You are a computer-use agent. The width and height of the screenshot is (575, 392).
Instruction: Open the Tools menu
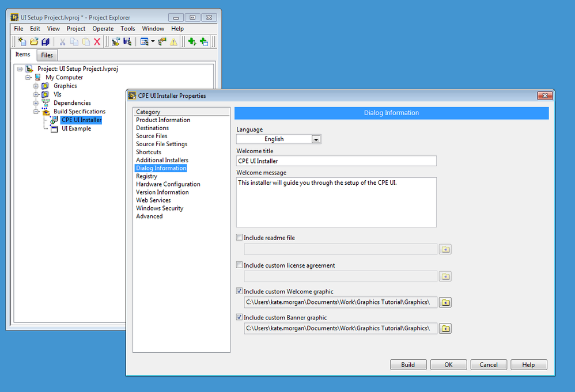pos(127,28)
